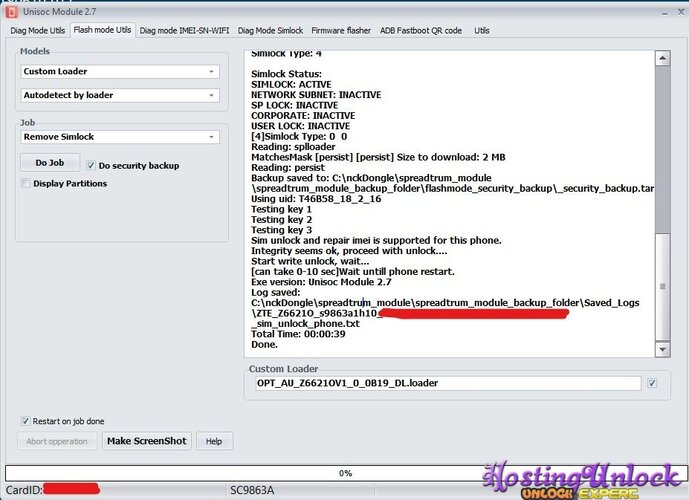Click the Abort opperation button
689x500 pixels.
coord(57,441)
